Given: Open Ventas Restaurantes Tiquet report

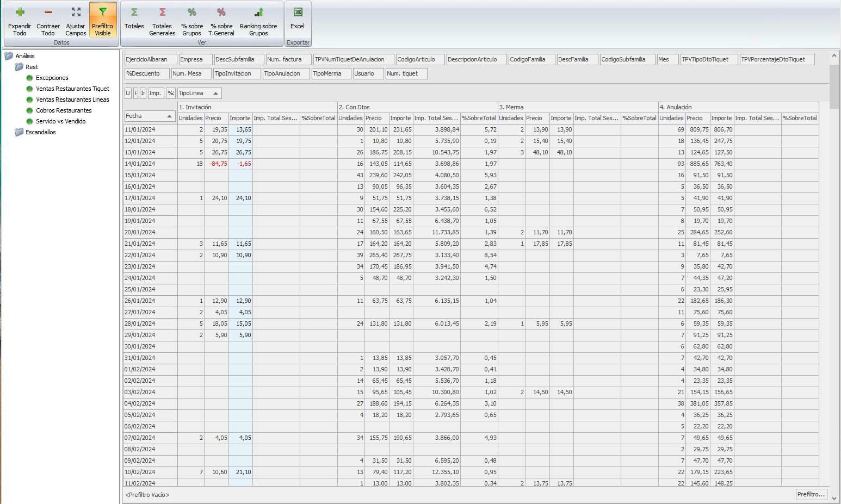Looking at the screenshot, I should click(x=72, y=89).
